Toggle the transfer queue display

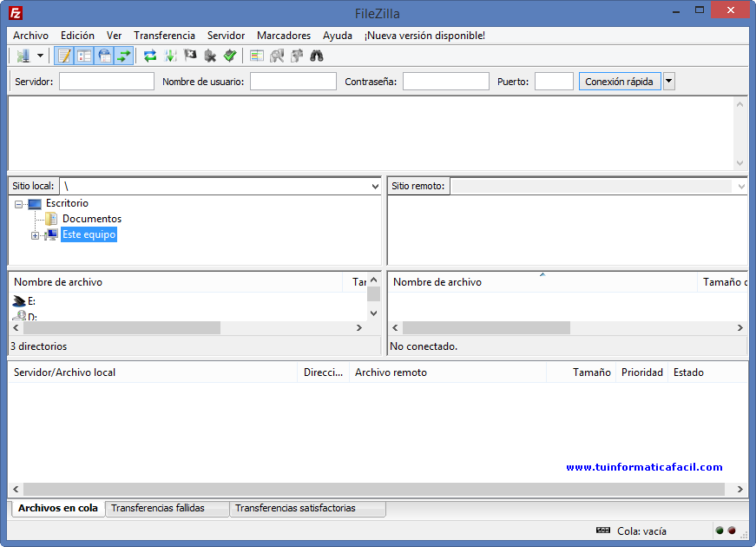[x=124, y=56]
